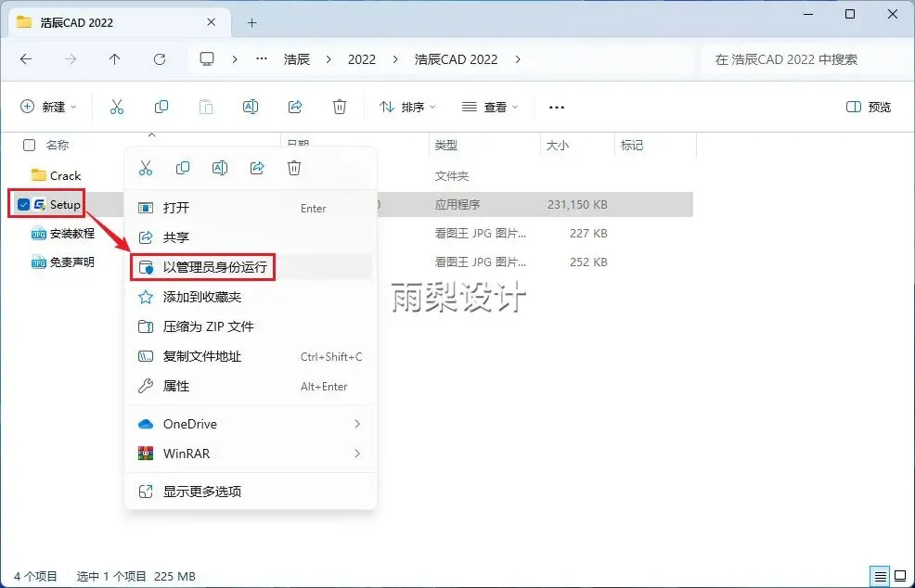915x588 pixels.
Task: Select 共享 in the context menu
Action: (x=250, y=237)
